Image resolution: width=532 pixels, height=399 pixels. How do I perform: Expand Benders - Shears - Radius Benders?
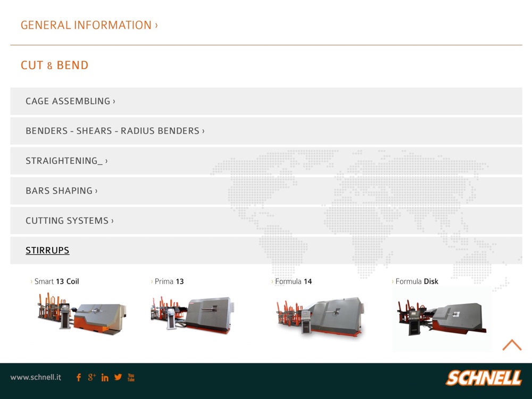pyautogui.click(x=266, y=131)
